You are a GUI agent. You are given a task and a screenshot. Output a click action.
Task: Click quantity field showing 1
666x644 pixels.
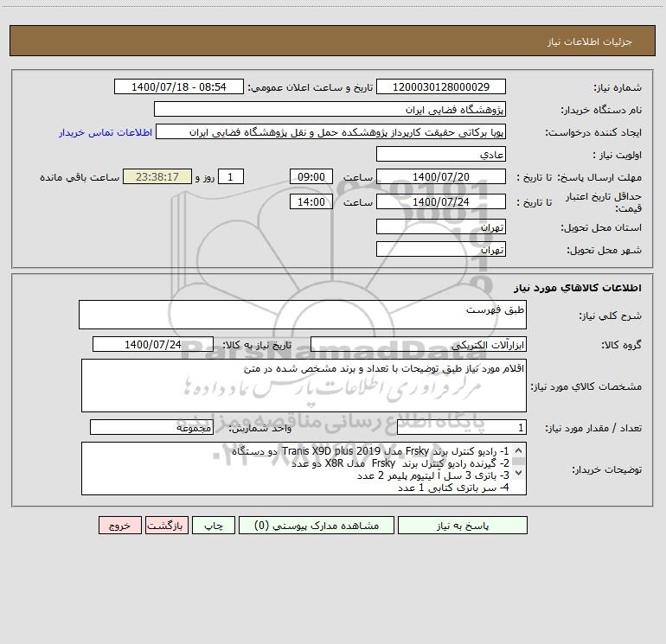[x=462, y=428]
